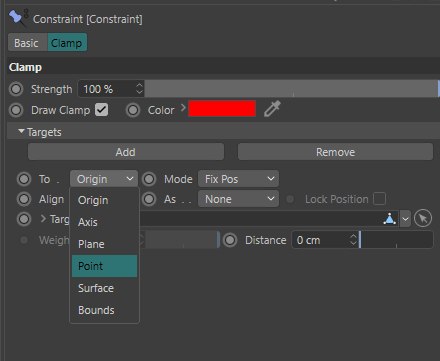
Task: Choose Axis from the dropdown list
Action: click(104, 222)
